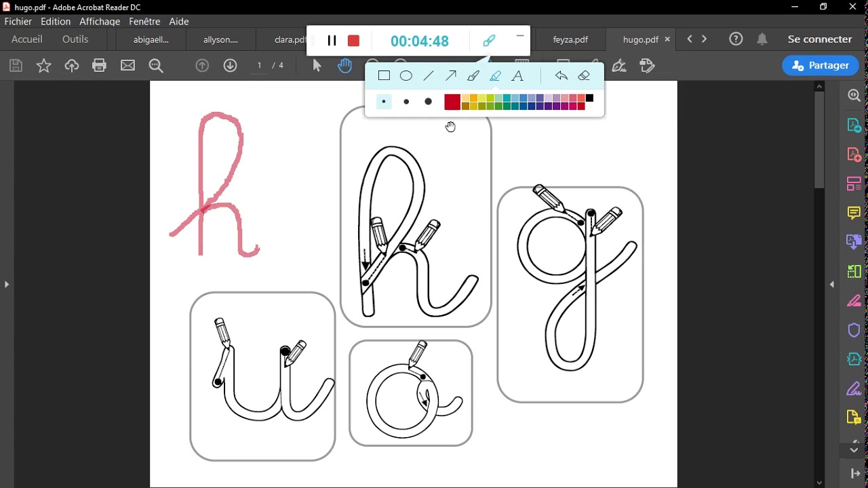The height and width of the screenshot is (488, 868).
Task: Click the Partager button
Action: click(821, 66)
